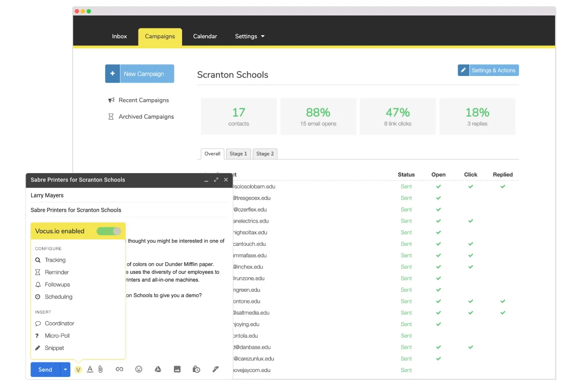Click the pencil icon next to Snippet
Screen dimensions: 588x388
click(x=38, y=348)
